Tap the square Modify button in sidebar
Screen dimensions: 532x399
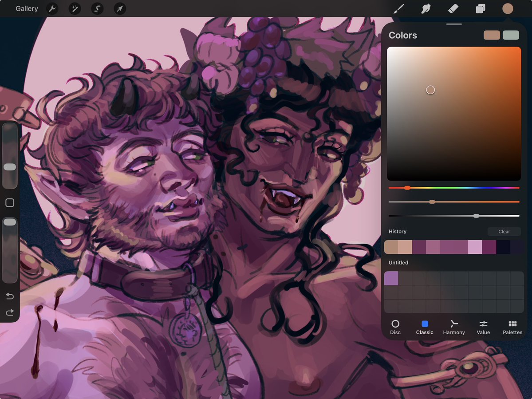10,203
